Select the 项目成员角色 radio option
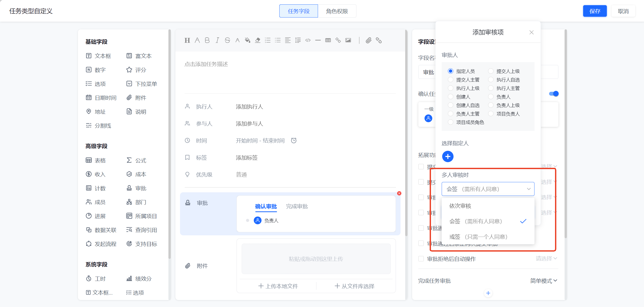This screenshot has width=644, height=307. [451, 122]
